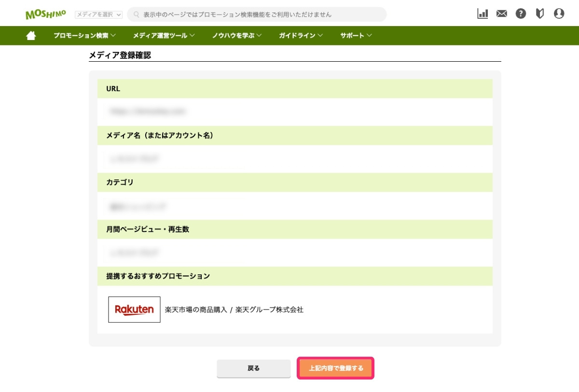Go home using the house icon
579x392 pixels.
(31, 35)
